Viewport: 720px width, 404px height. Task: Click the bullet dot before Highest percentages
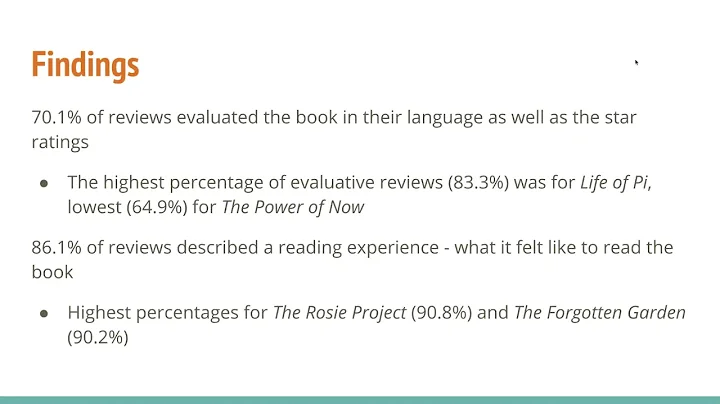tap(43, 313)
